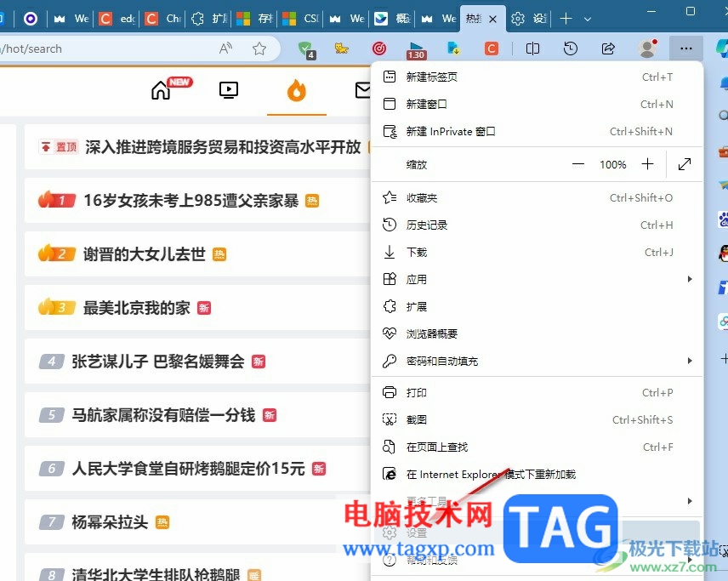Select the video icon in webpage navigation
Image resolution: width=728 pixels, height=581 pixels.
click(228, 88)
